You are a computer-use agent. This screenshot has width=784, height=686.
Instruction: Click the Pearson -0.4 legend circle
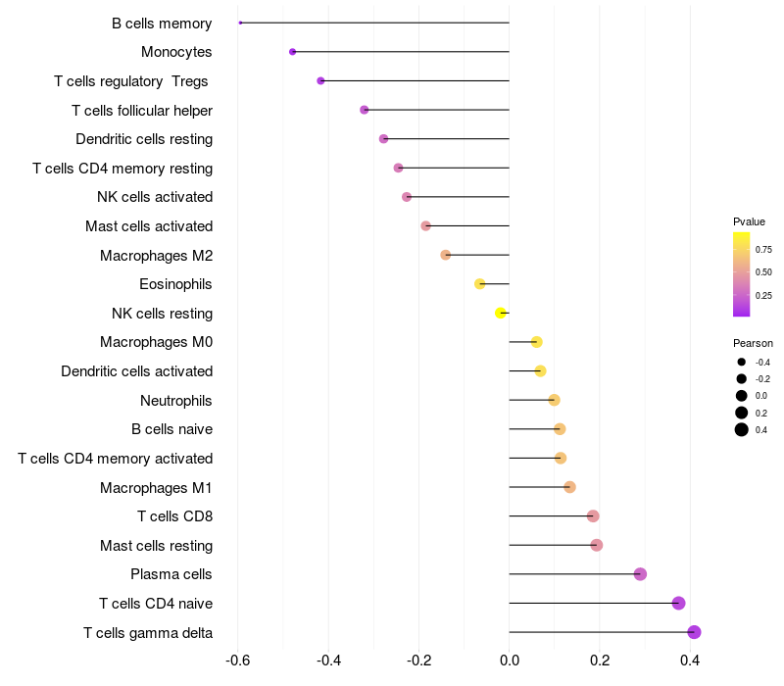(x=742, y=363)
